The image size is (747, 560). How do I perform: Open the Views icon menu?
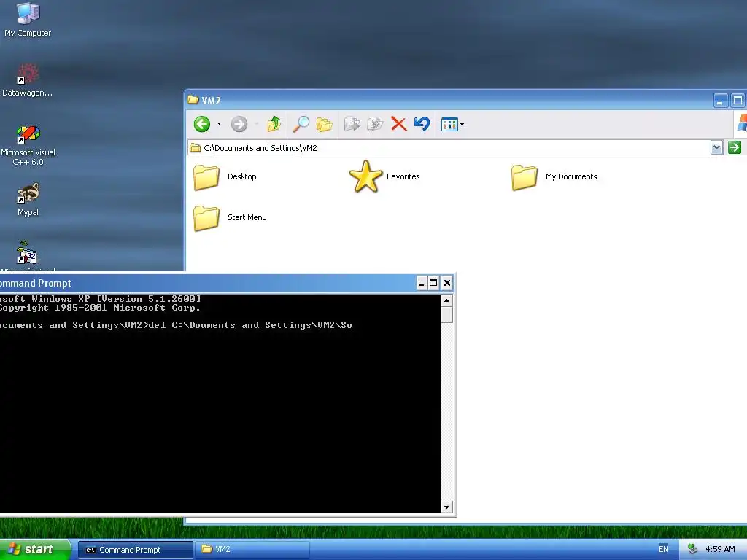452,124
